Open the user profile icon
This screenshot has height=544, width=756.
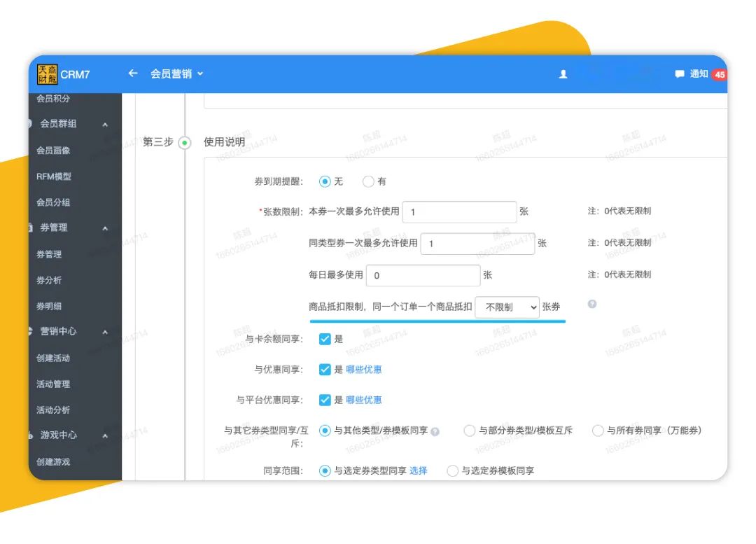563,74
